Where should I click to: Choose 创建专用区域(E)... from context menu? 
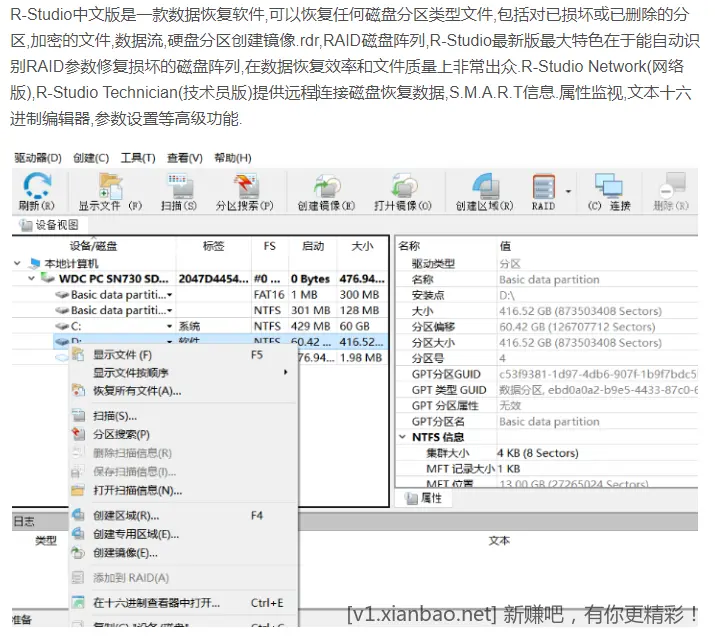tap(183, 534)
